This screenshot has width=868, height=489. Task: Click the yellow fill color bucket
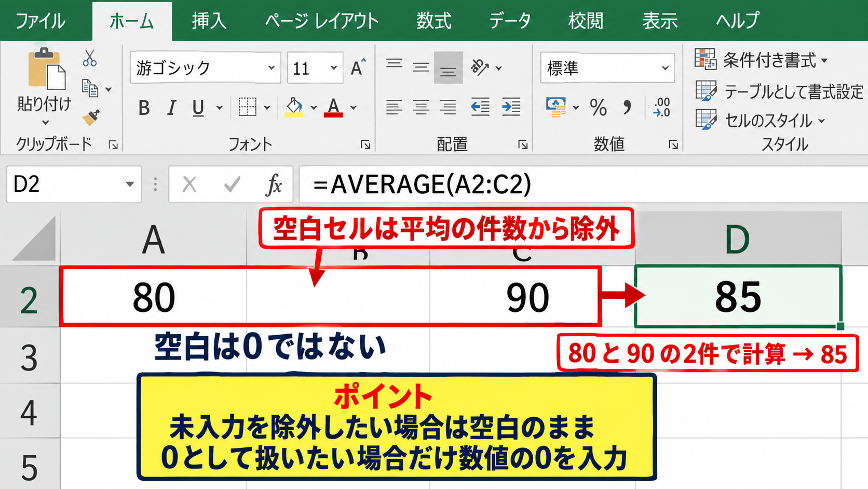(x=294, y=107)
